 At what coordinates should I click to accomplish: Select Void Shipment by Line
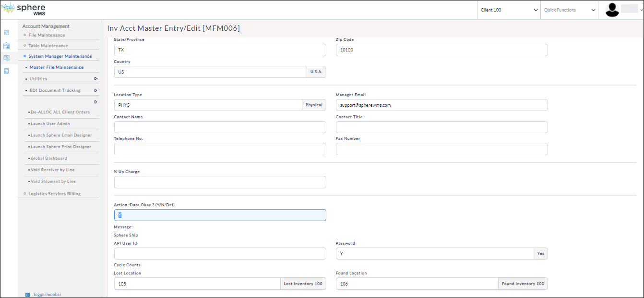point(53,181)
